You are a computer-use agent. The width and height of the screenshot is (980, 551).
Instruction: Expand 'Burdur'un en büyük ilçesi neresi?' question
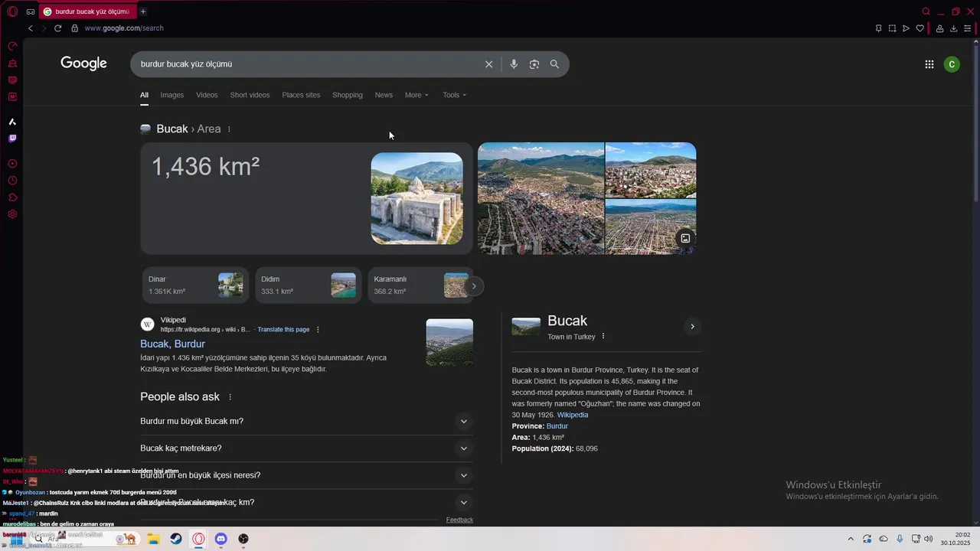[x=306, y=475]
